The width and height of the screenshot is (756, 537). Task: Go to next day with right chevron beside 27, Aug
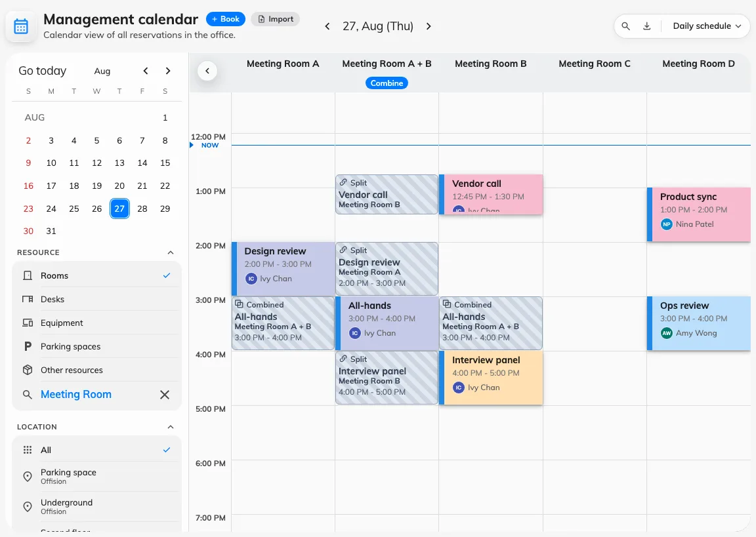coord(429,26)
